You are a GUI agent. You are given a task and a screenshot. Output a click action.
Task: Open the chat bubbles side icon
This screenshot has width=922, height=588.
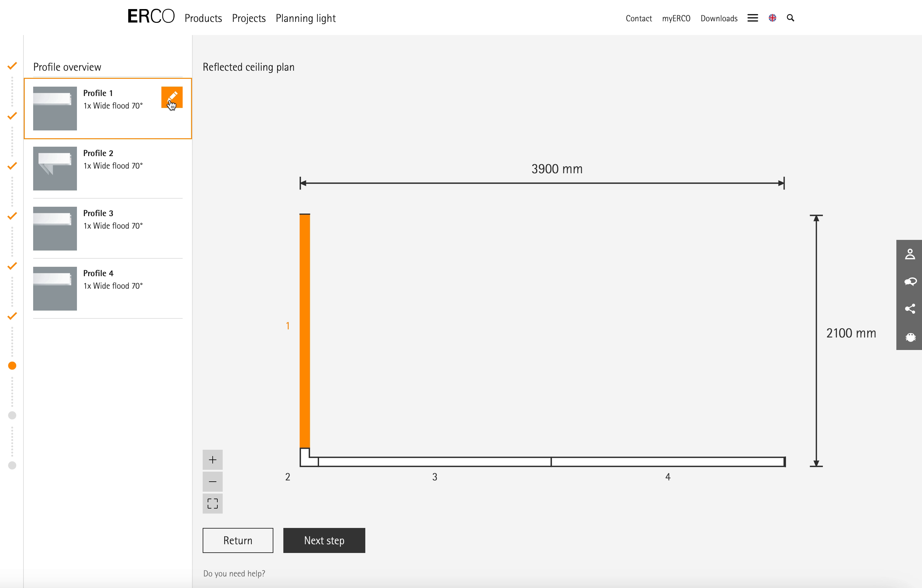910,281
